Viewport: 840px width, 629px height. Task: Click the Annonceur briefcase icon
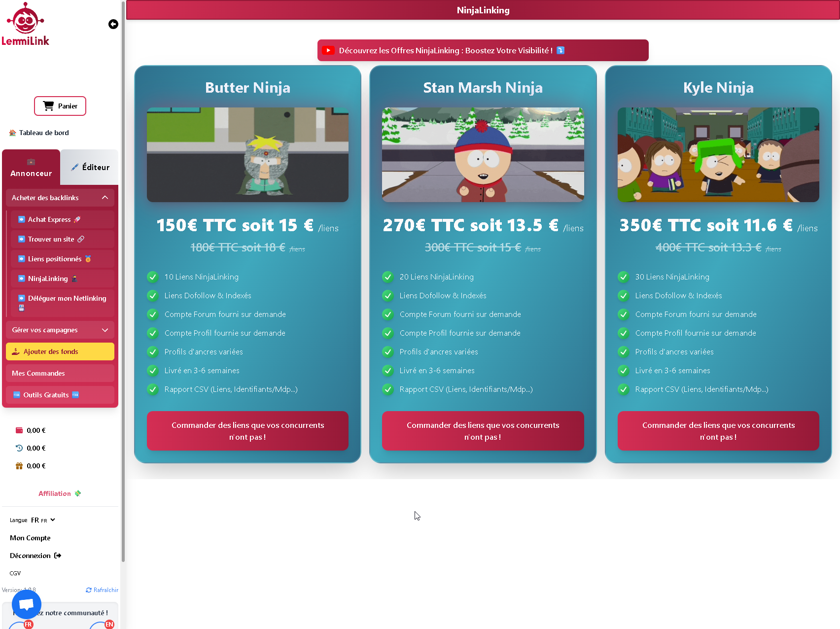(31, 162)
